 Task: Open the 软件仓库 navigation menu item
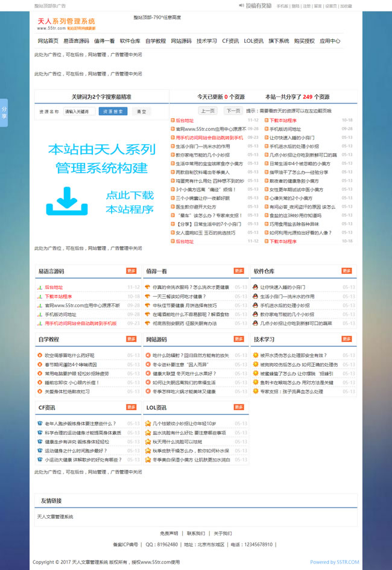pyautogui.click(x=130, y=41)
